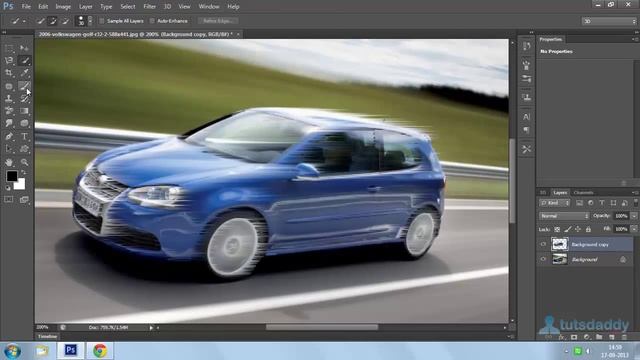Image resolution: width=640 pixels, height=360 pixels.
Task: Toggle lock all
Action: click(x=588, y=229)
